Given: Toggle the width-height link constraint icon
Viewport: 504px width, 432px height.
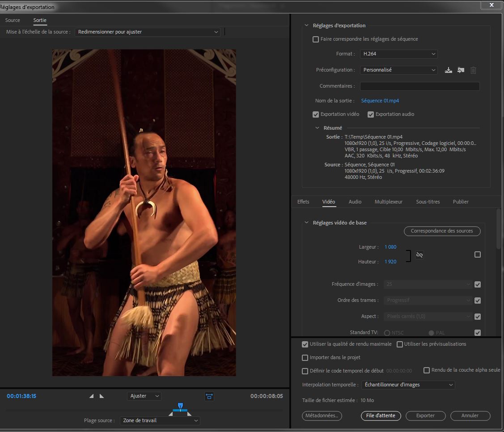Looking at the screenshot, I should pyautogui.click(x=419, y=255).
